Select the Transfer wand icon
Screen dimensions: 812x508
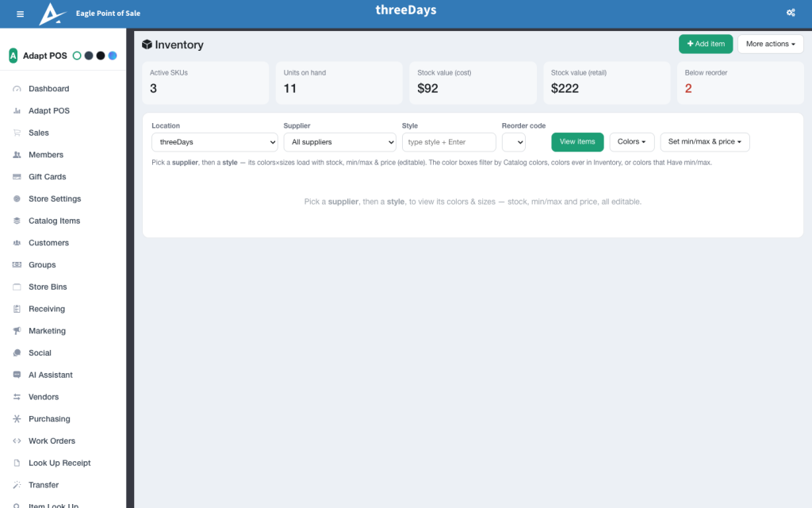17,485
